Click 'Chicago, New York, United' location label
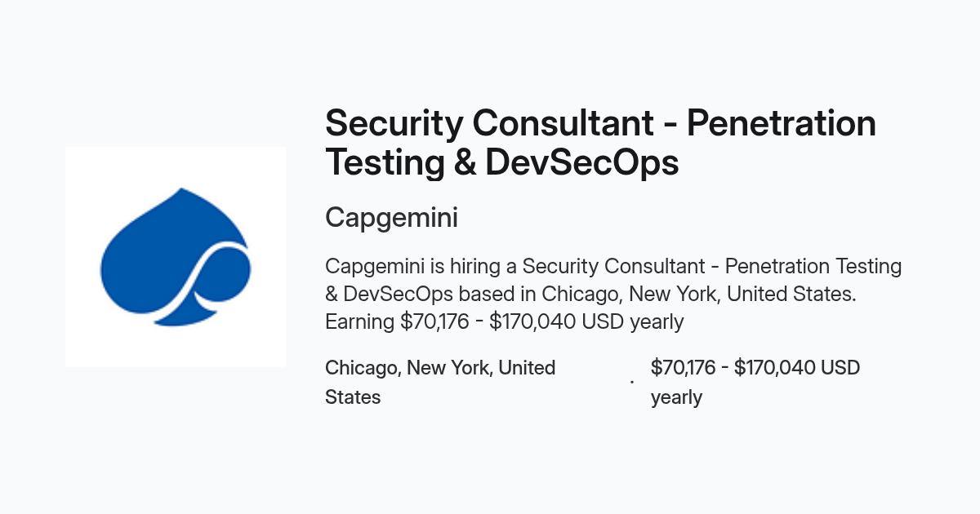The height and width of the screenshot is (514, 980). 440,368
